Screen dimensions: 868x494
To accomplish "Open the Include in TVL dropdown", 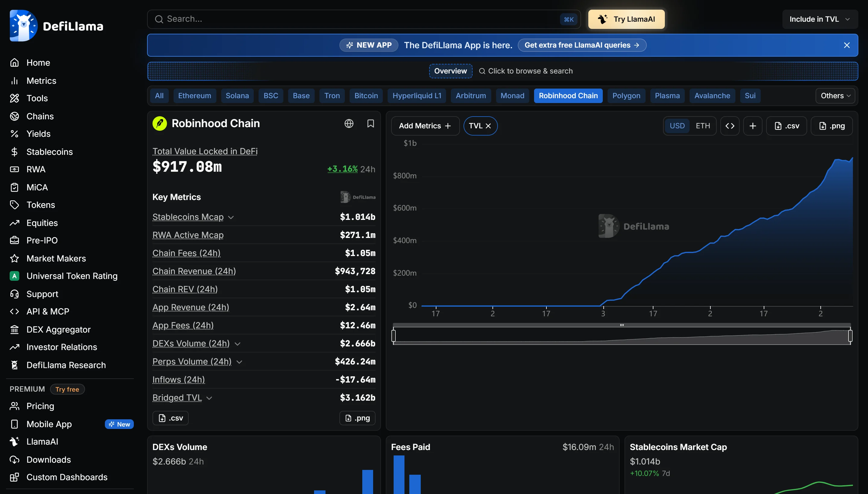I will (x=820, y=19).
